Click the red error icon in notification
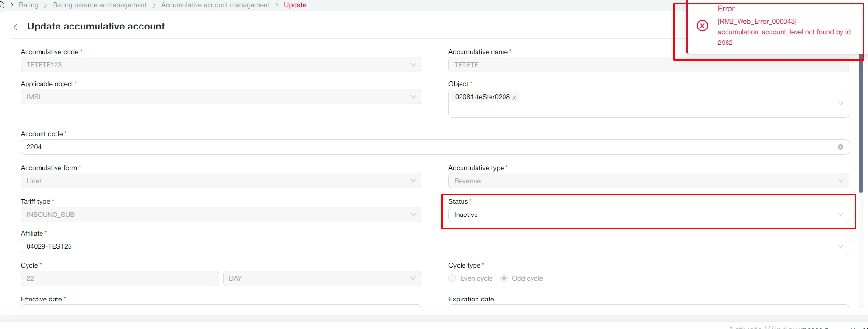Viewport: 868px width, 329px height. pos(702,26)
